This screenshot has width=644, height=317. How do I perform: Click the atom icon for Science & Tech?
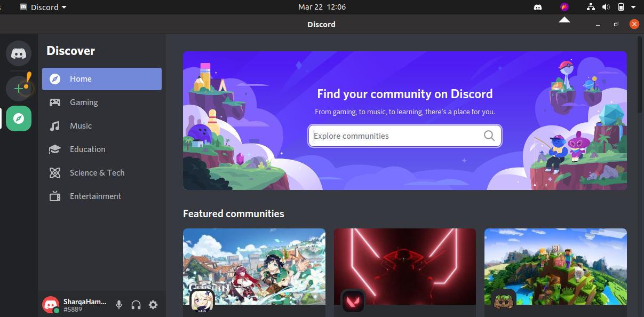pos(55,173)
